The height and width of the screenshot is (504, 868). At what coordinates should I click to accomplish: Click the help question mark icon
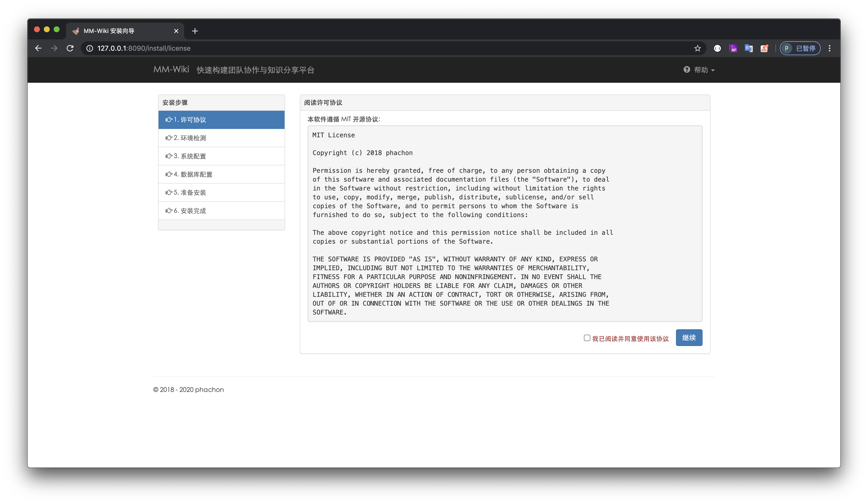coord(687,70)
